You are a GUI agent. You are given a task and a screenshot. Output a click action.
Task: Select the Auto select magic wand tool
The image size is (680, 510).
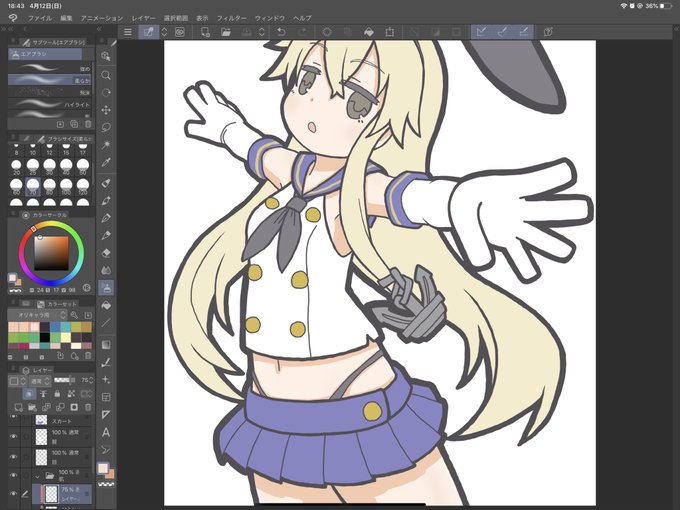pyautogui.click(x=106, y=145)
